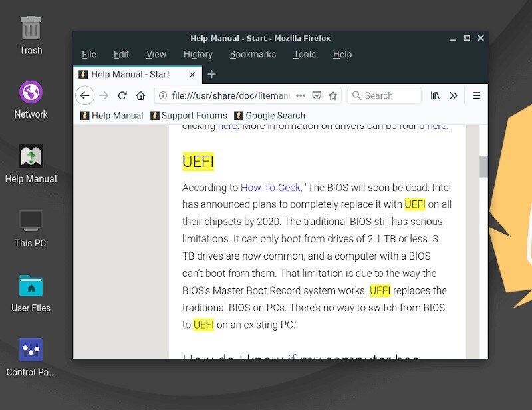This screenshot has height=410, width=532.
Task: Expand the toolbar overflow chevron
Action: pos(454,95)
